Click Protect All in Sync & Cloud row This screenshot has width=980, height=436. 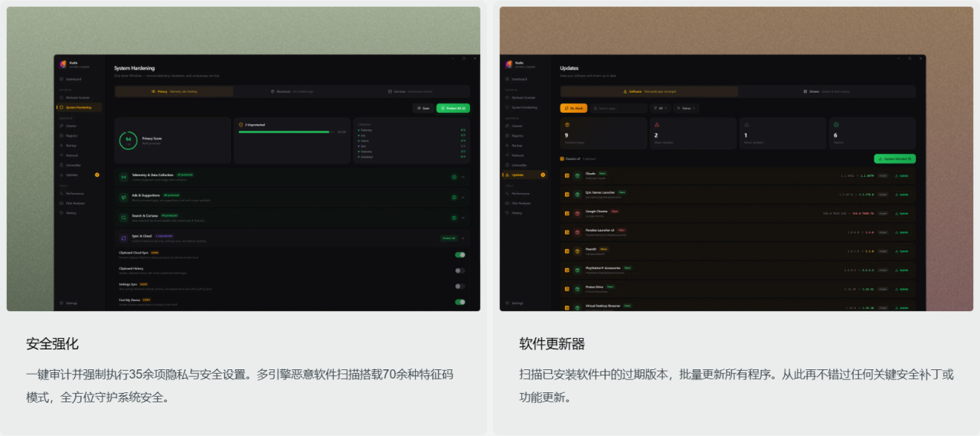pos(449,238)
